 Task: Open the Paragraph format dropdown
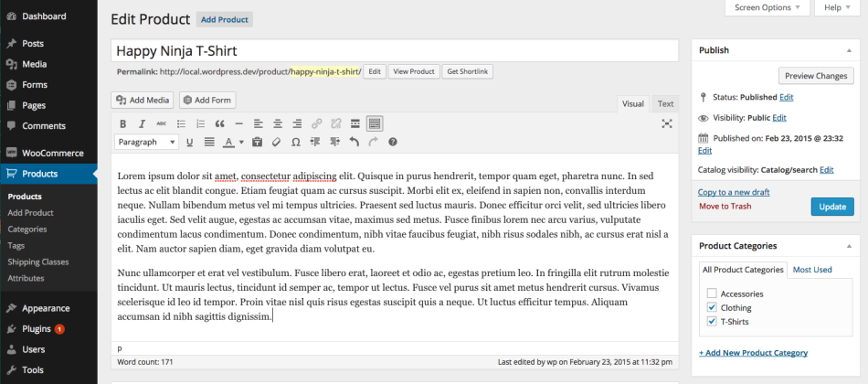pos(147,142)
